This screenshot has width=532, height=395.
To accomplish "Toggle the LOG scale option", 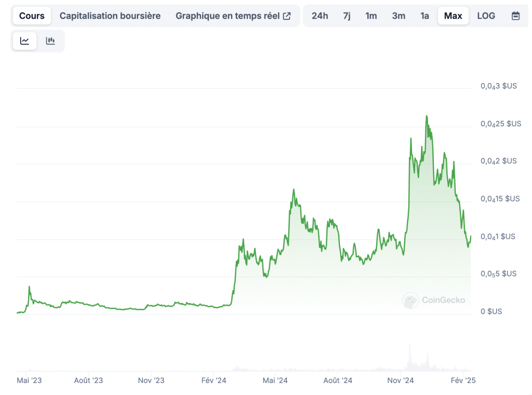I will [x=486, y=16].
